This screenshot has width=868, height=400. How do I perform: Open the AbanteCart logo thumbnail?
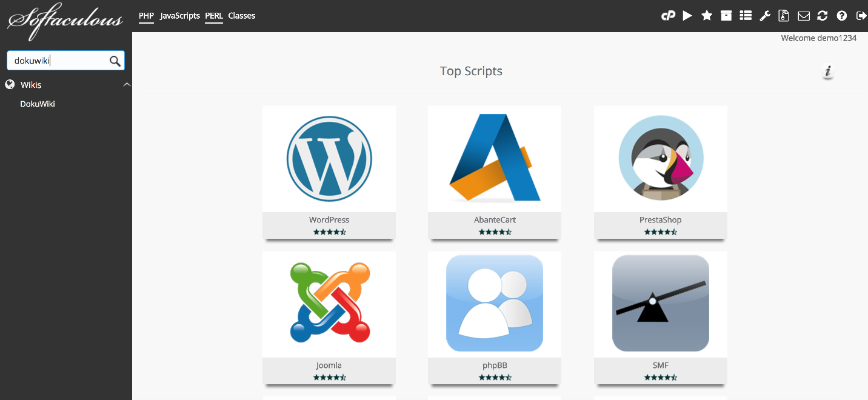click(x=495, y=159)
